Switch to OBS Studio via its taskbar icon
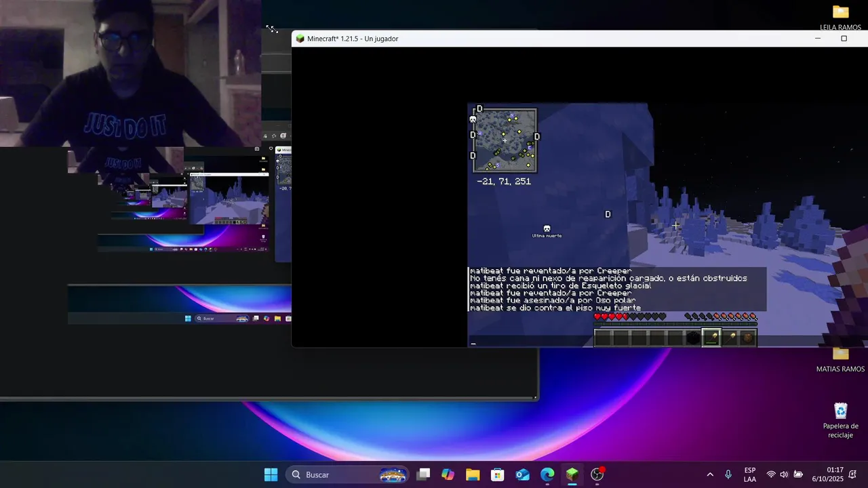This screenshot has width=868, height=488. (597, 474)
